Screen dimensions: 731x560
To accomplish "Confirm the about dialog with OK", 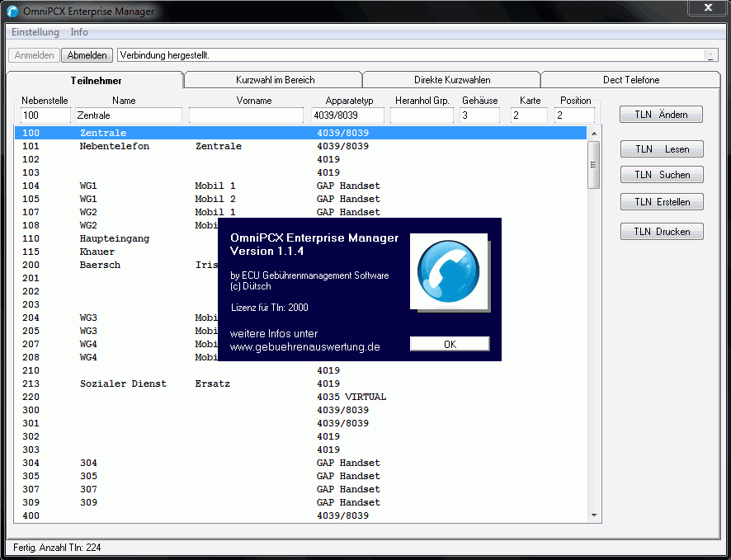I will click(450, 344).
